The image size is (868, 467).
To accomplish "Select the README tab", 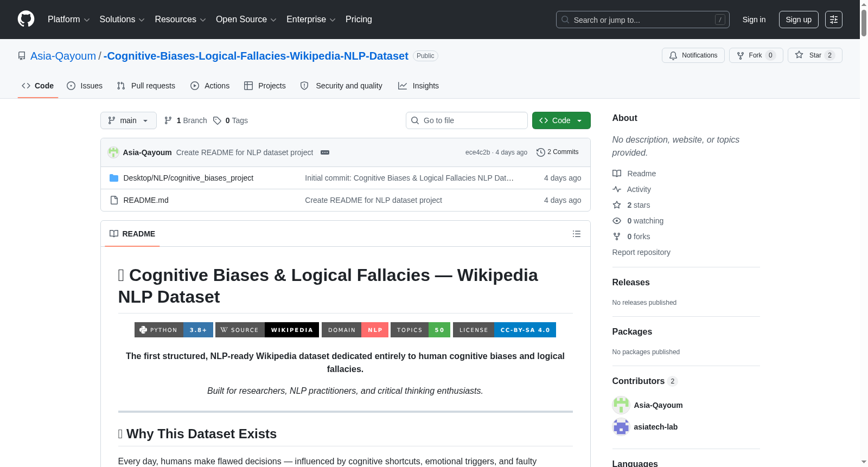I will point(132,234).
